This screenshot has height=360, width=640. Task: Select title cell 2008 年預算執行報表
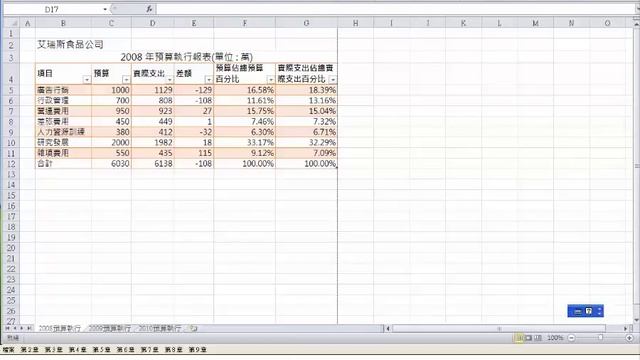(x=187, y=57)
